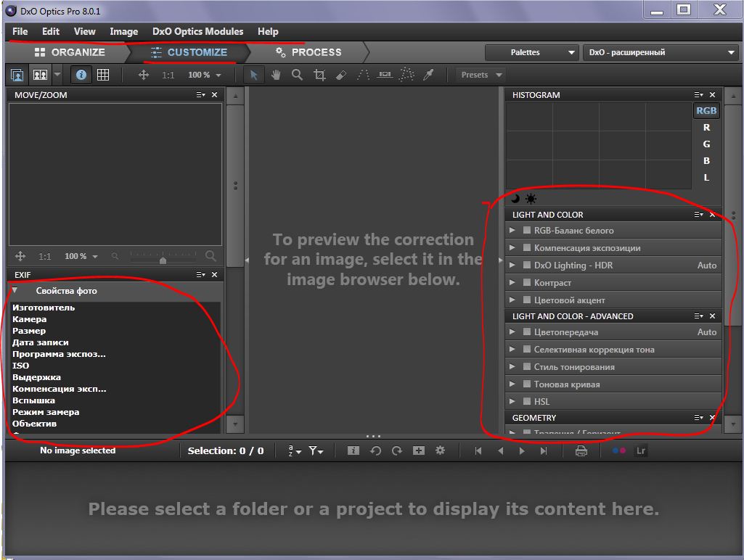Open the DxO Optics Modules menu

coord(197,31)
